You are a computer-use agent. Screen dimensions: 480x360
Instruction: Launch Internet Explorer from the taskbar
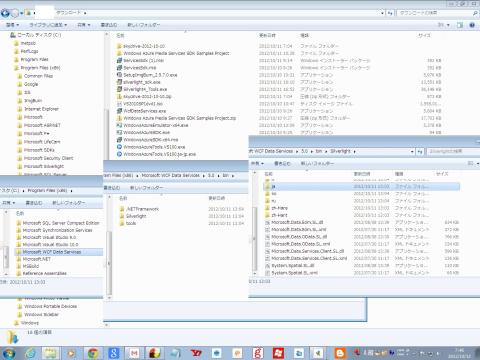pyautogui.click(x=31, y=353)
